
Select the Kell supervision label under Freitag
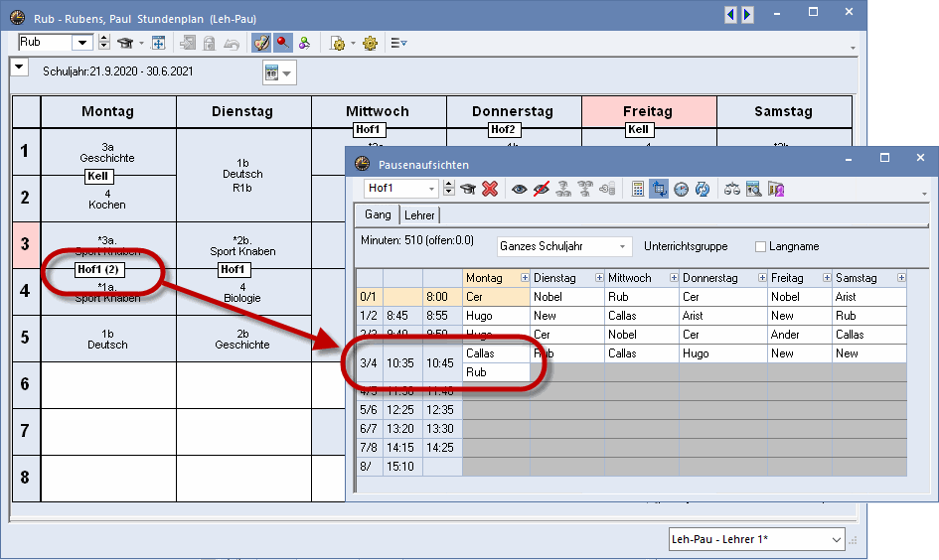pyautogui.click(x=638, y=129)
